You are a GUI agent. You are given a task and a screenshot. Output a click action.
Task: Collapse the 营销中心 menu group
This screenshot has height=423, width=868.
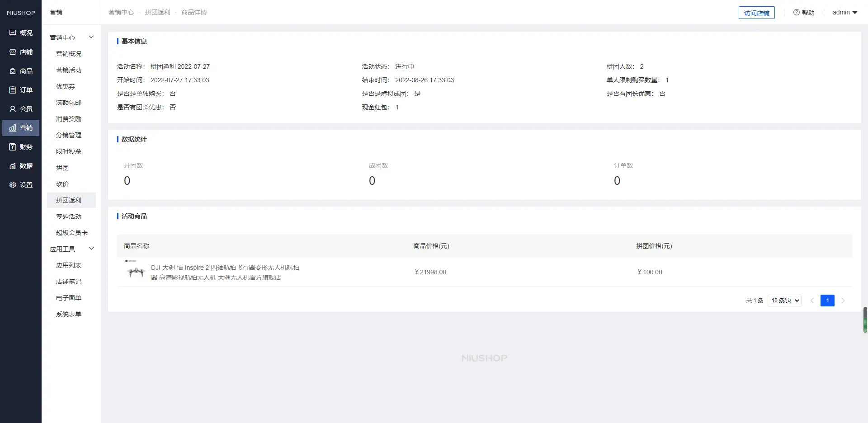(x=91, y=38)
